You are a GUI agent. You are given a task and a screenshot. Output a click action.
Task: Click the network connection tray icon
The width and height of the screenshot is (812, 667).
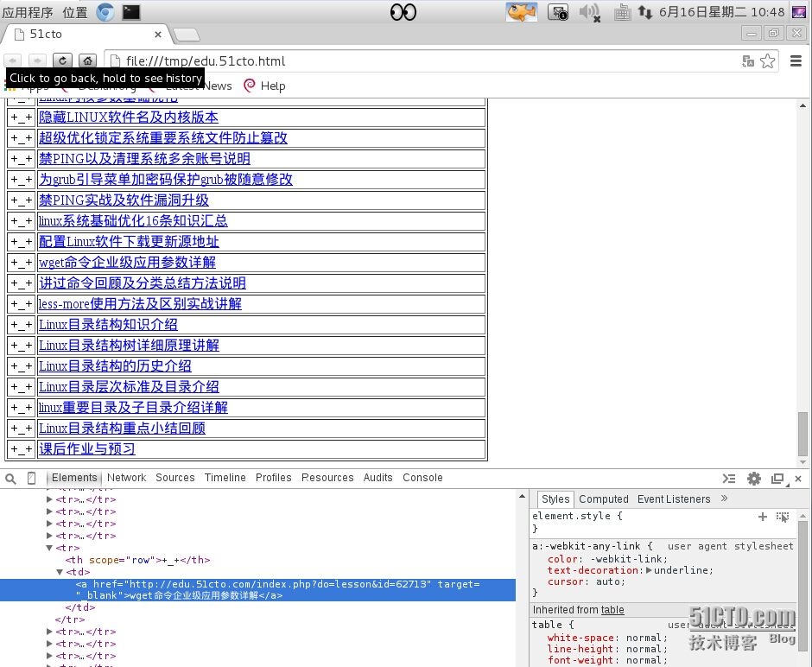644,12
